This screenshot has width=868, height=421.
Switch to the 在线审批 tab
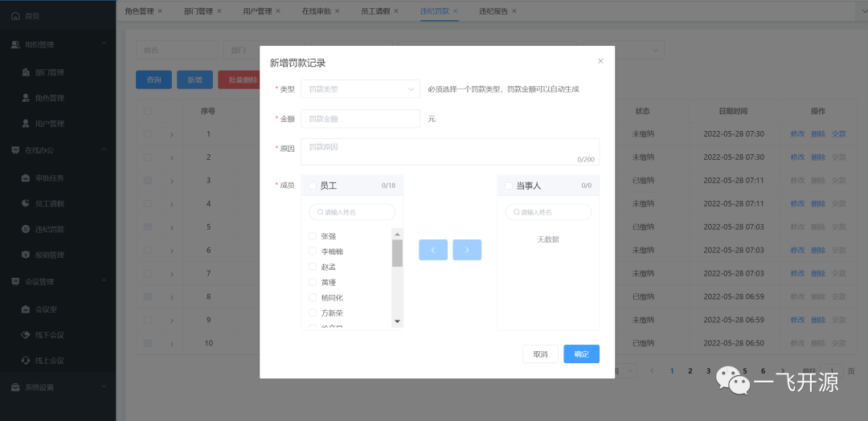coord(316,10)
